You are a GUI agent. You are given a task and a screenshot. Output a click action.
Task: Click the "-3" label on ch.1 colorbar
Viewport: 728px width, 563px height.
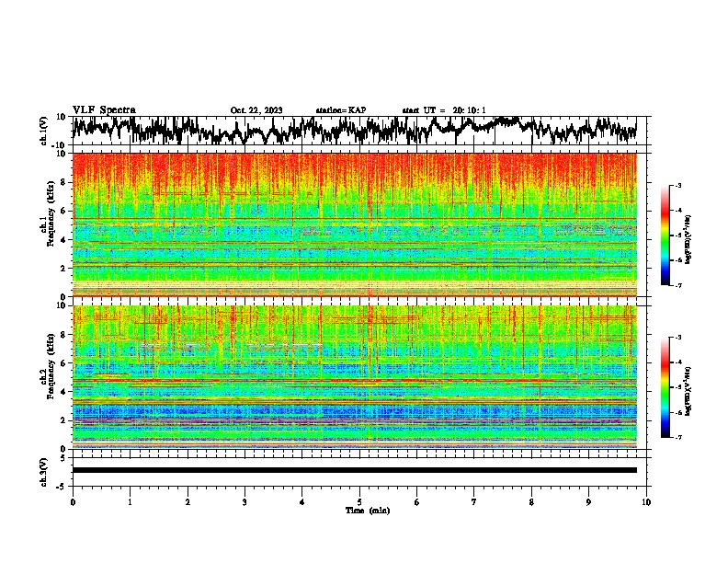tap(678, 185)
